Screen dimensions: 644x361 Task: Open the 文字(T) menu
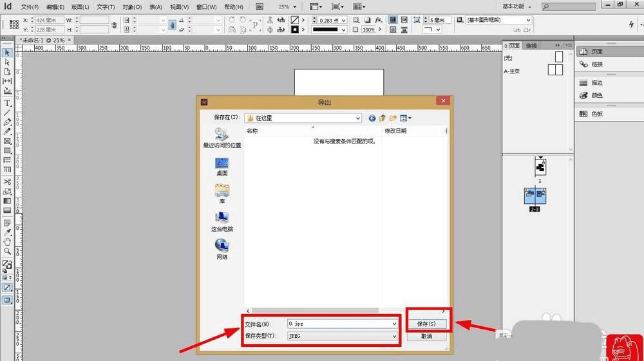click(x=106, y=7)
